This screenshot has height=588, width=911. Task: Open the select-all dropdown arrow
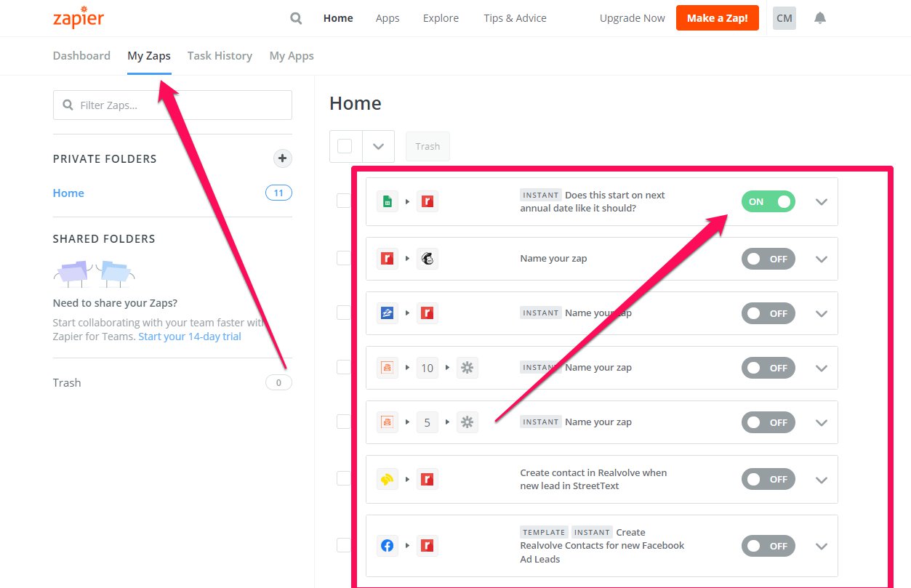(x=378, y=146)
